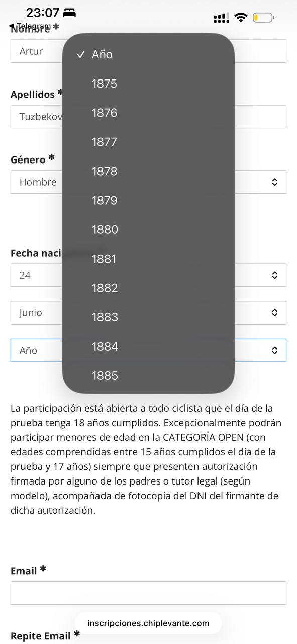This screenshot has height=644, width=297.
Task: Tap the inscripciones.chiplevante.com address bar
Action: click(148, 623)
